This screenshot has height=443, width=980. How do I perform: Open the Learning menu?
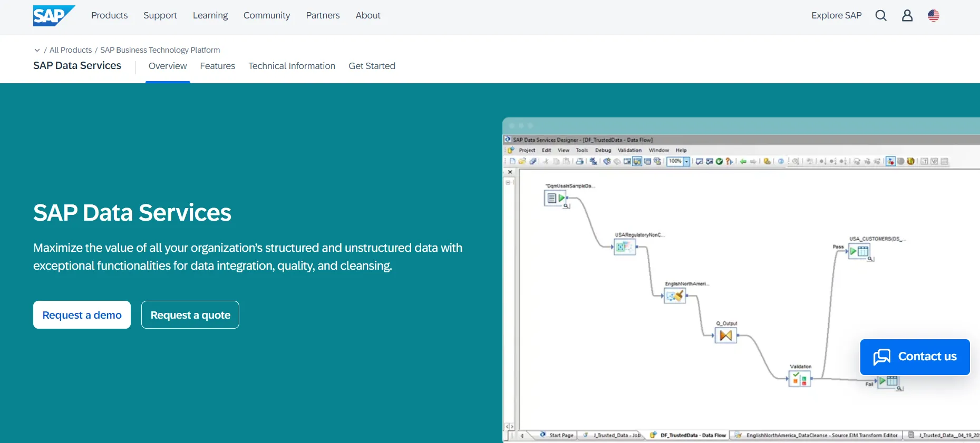coord(210,15)
